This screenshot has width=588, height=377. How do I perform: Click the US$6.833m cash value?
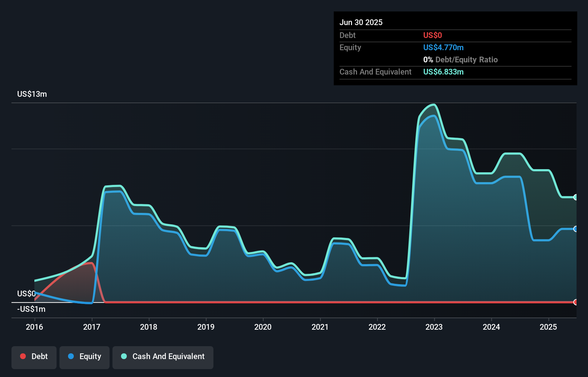[443, 72]
